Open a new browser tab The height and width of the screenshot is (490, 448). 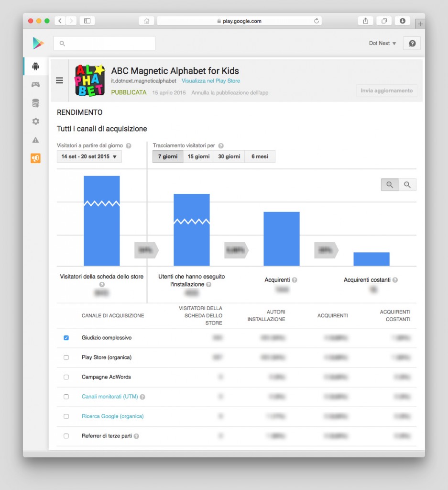pyautogui.click(x=420, y=24)
